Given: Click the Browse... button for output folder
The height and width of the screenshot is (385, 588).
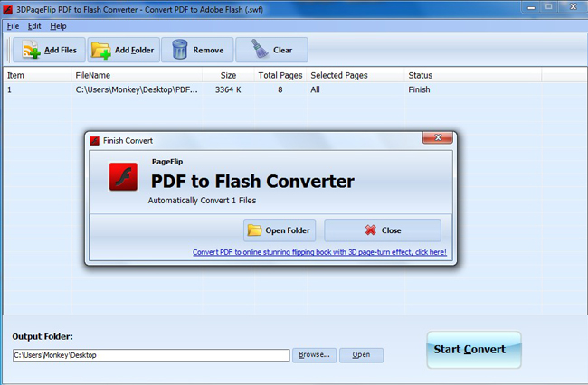Looking at the screenshot, I should [314, 354].
